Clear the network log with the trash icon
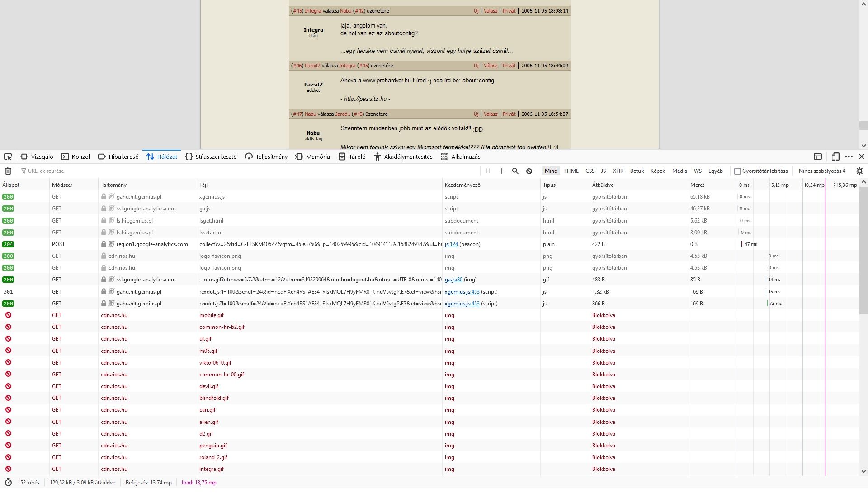The height and width of the screenshot is (494, 868). 8,171
